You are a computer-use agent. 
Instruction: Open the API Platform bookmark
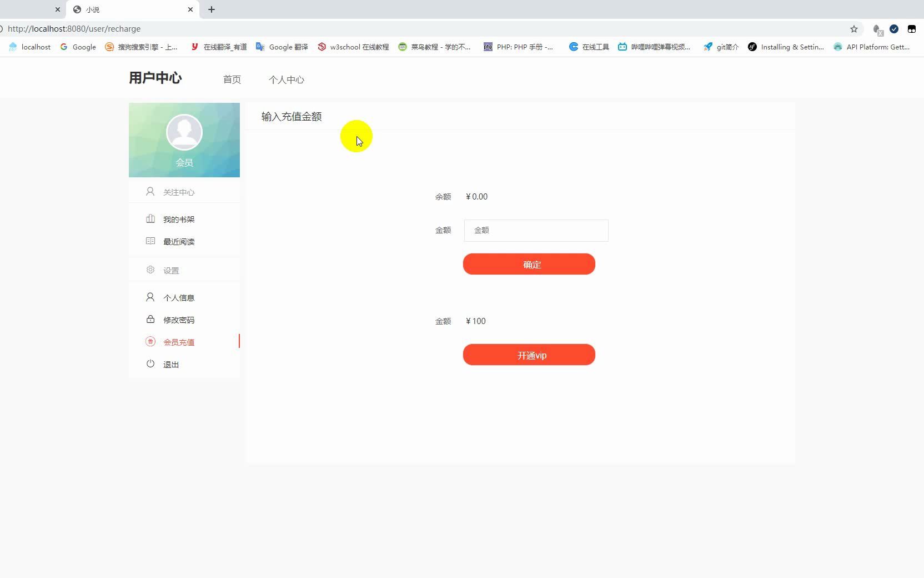tap(871, 47)
